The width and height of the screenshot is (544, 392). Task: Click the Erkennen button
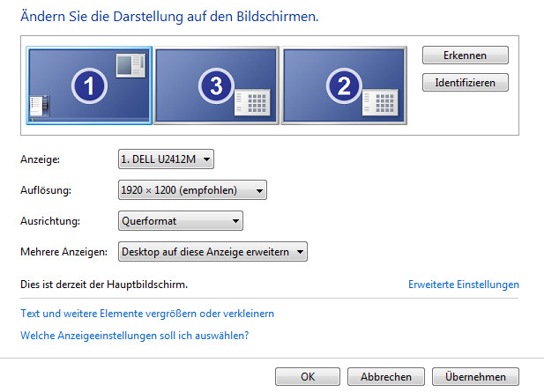466,55
